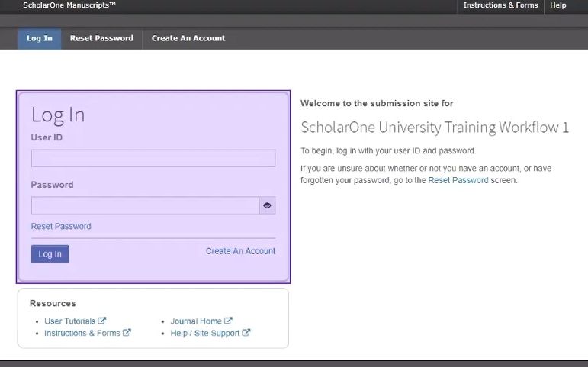Focus the User ID input field
The image size is (588, 368).
click(153, 158)
